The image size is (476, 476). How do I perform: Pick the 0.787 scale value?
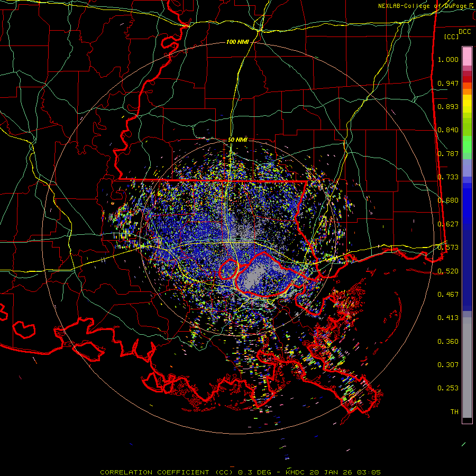pos(448,153)
